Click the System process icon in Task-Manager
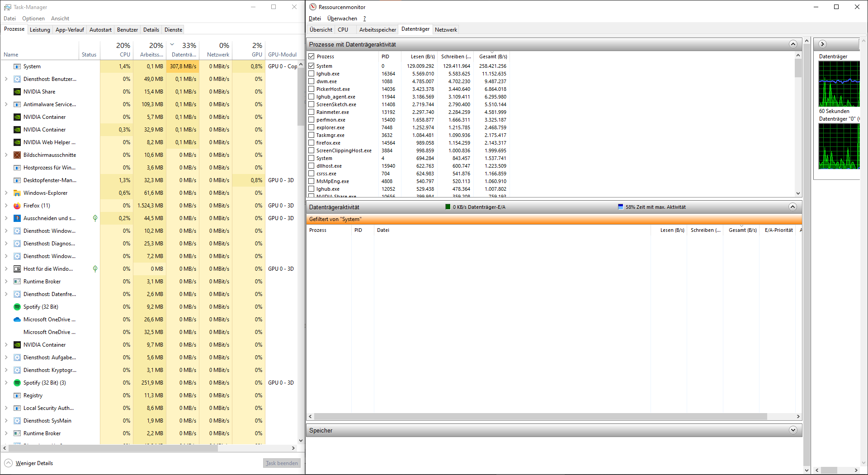 coord(17,66)
